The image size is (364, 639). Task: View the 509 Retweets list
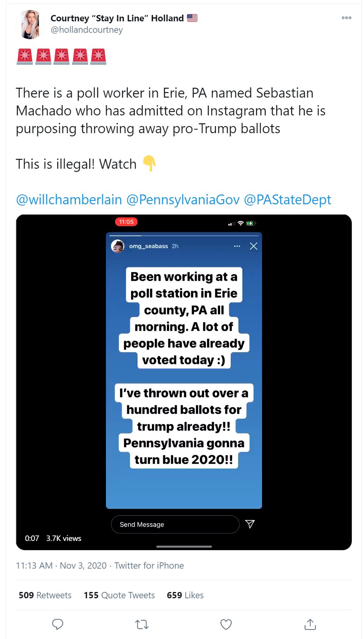(x=45, y=595)
